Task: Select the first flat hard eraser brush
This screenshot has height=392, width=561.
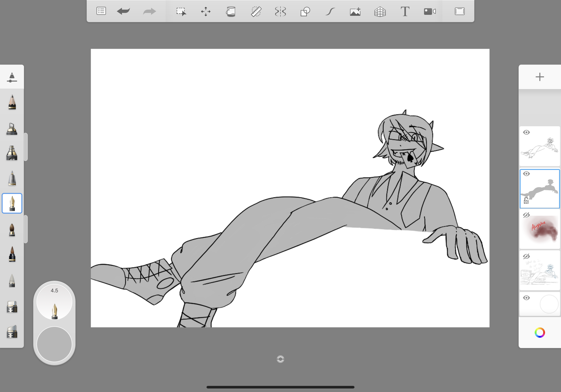Action: click(x=12, y=307)
